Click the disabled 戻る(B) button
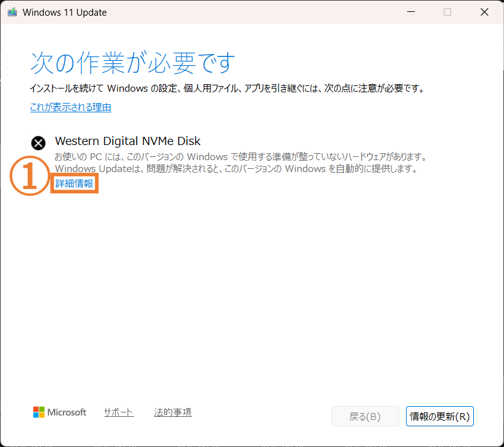The width and height of the screenshot is (504, 447). [365, 416]
